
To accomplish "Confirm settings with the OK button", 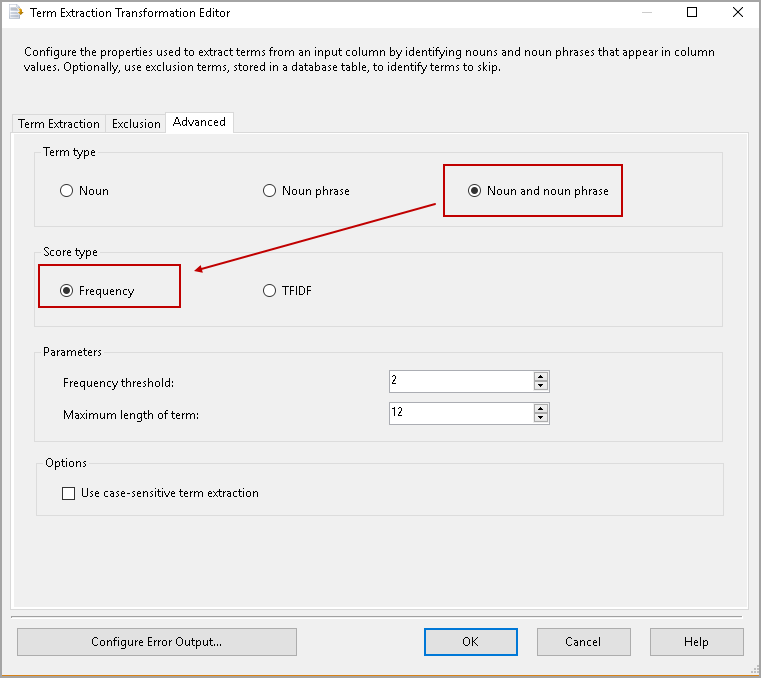I will [470, 642].
